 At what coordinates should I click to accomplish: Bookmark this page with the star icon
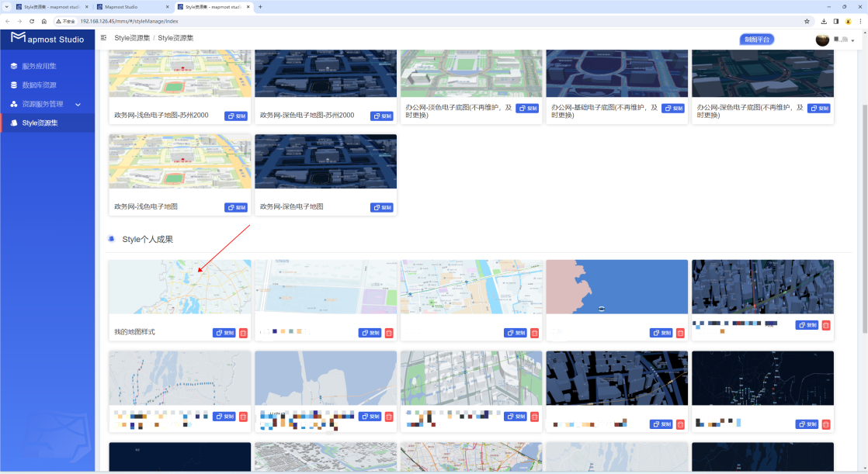tap(807, 21)
